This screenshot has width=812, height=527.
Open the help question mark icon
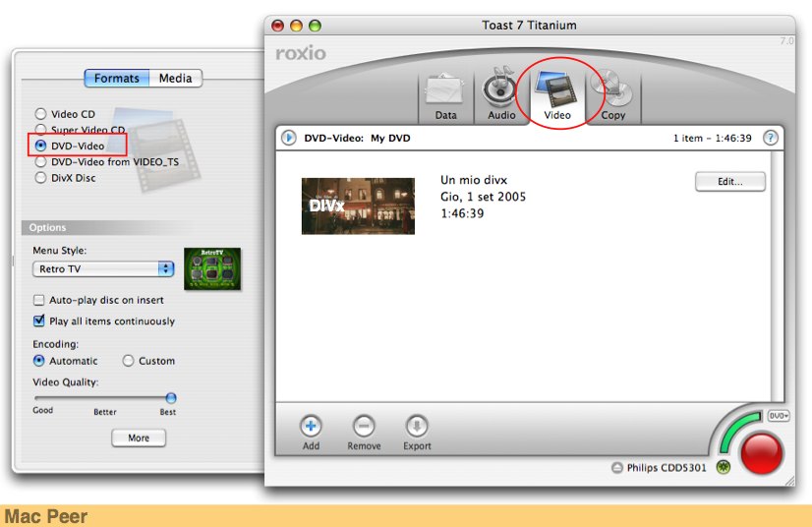(771, 138)
